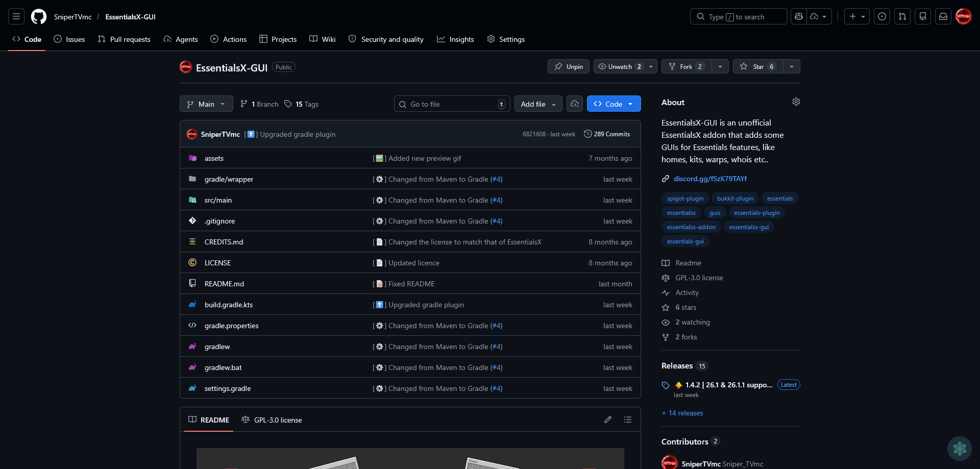This screenshot has height=469, width=980.
Task: Click the discord.gg/fSzK79TAYf link
Action: 710,179
